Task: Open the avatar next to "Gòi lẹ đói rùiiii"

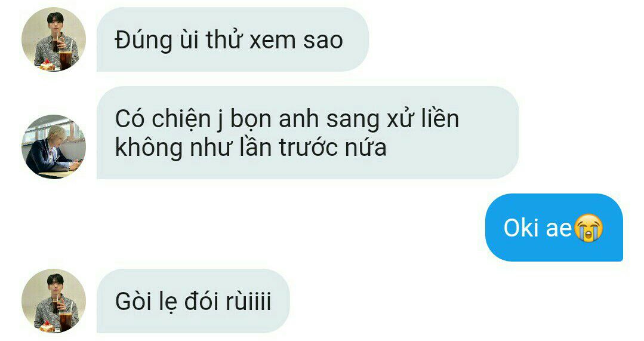Action: point(54,301)
